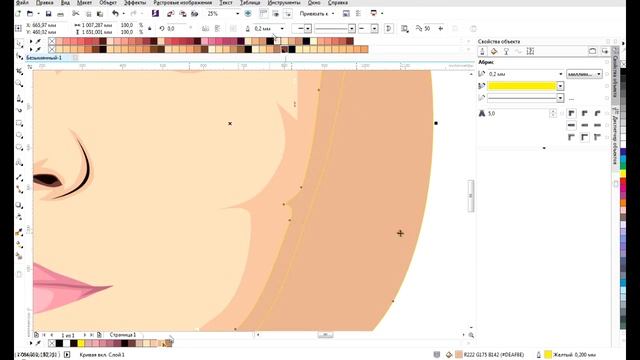Screen dimensions: 640x360
Task: Open the Объект menu
Action: click(108, 3)
